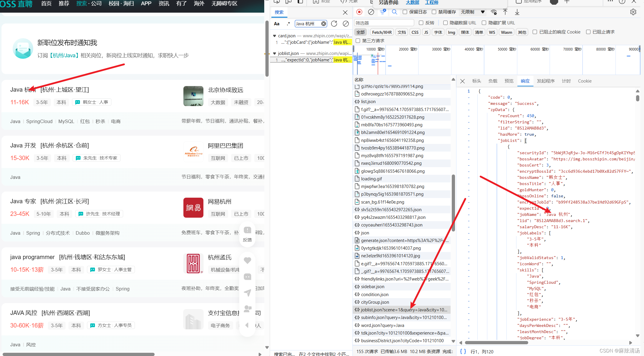The width and height of the screenshot is (644, 356).
Task: Collapse the root JSON object fold marker
Action: [469, 91]
